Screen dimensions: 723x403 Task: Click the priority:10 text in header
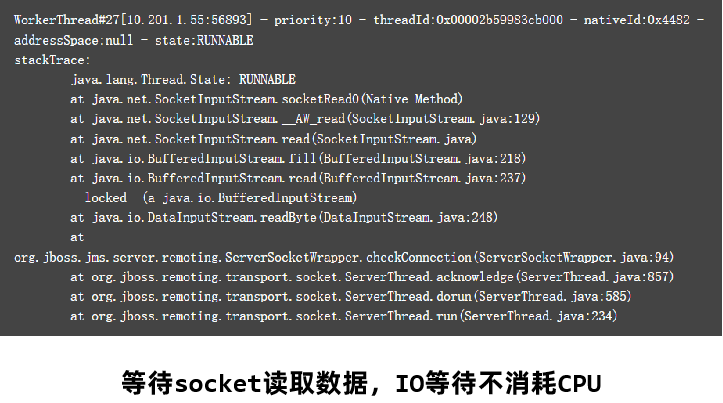336,20
